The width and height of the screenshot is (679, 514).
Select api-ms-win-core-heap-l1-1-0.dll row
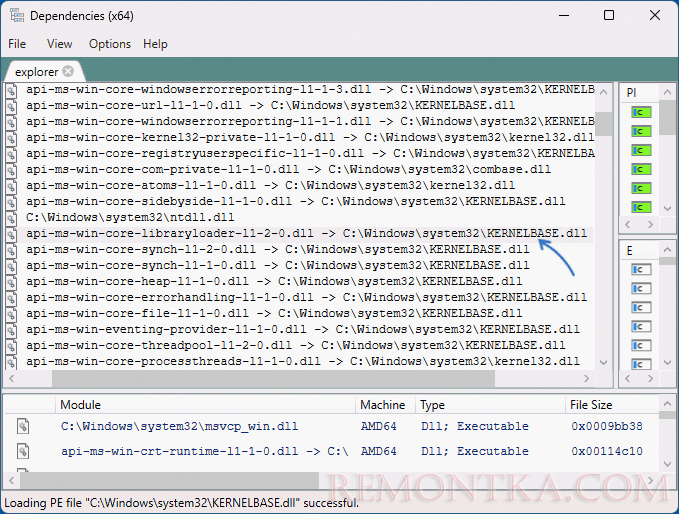click(x=274, y=281)
